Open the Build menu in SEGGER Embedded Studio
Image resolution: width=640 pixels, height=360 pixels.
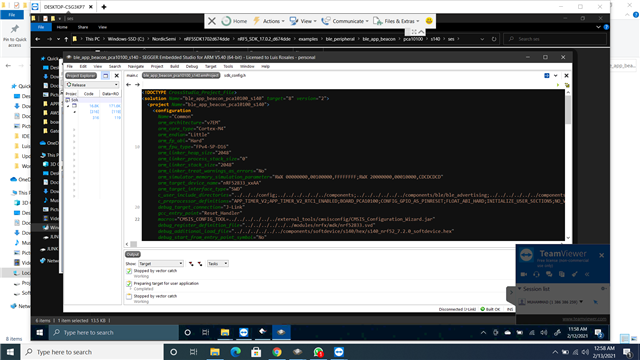[174, 66]
